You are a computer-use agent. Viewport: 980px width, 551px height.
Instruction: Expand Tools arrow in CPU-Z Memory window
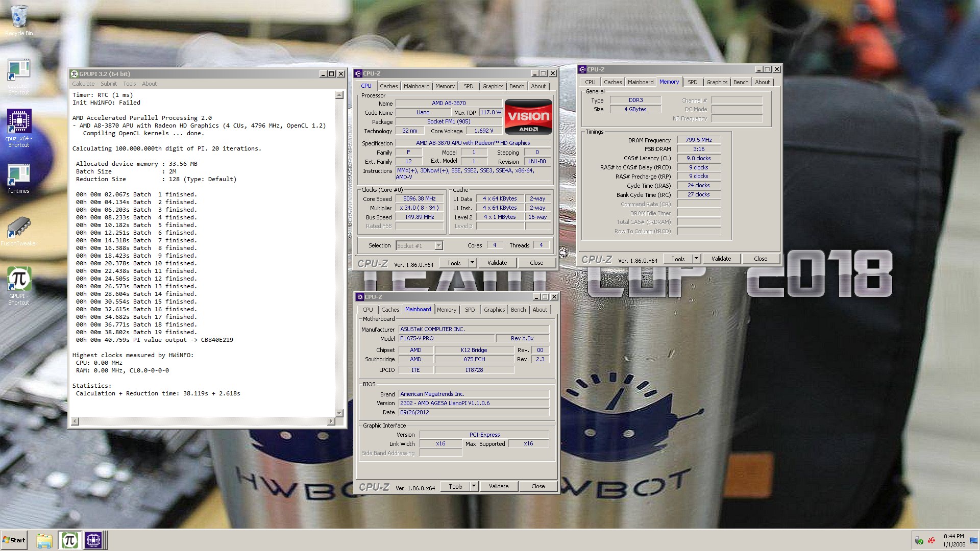point(696,259)
